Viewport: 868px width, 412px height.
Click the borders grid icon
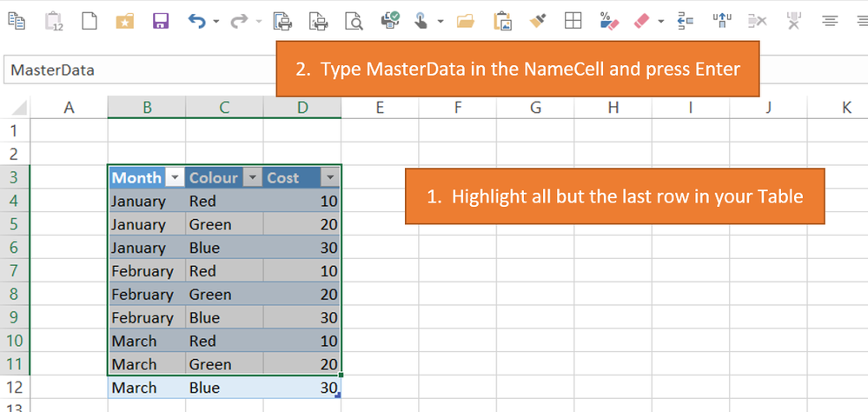[573, 21]
